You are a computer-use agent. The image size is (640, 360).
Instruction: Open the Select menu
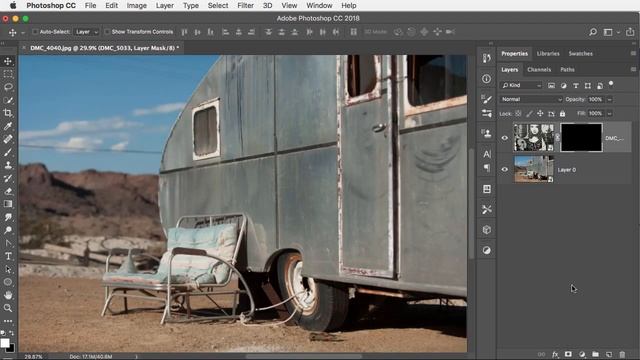(218, 6)
